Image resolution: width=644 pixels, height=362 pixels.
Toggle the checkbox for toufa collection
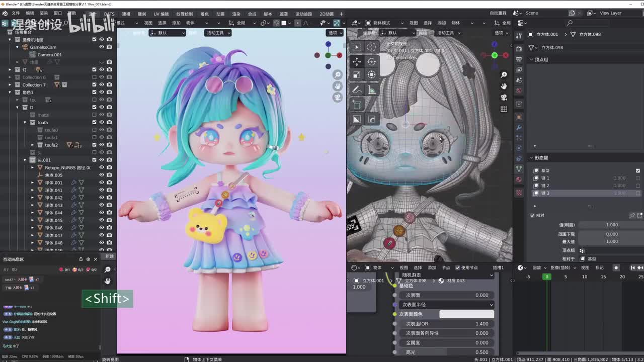click(x=94, y=122)
